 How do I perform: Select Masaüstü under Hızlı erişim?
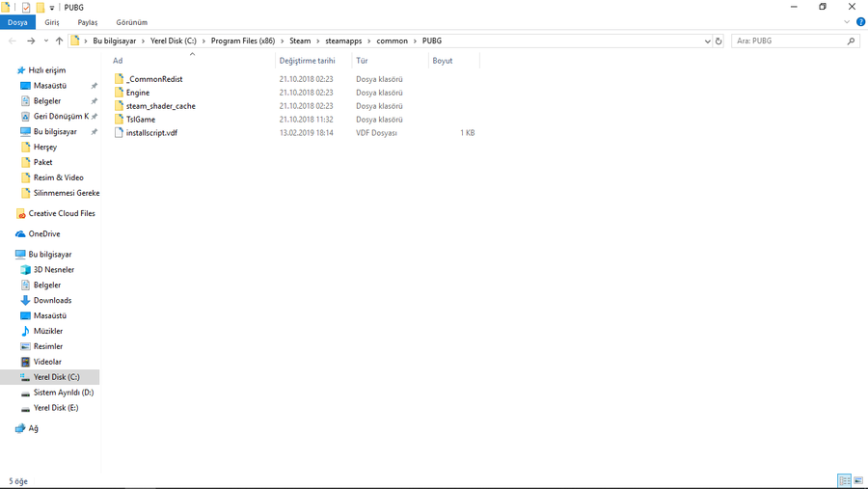[50, 86]
